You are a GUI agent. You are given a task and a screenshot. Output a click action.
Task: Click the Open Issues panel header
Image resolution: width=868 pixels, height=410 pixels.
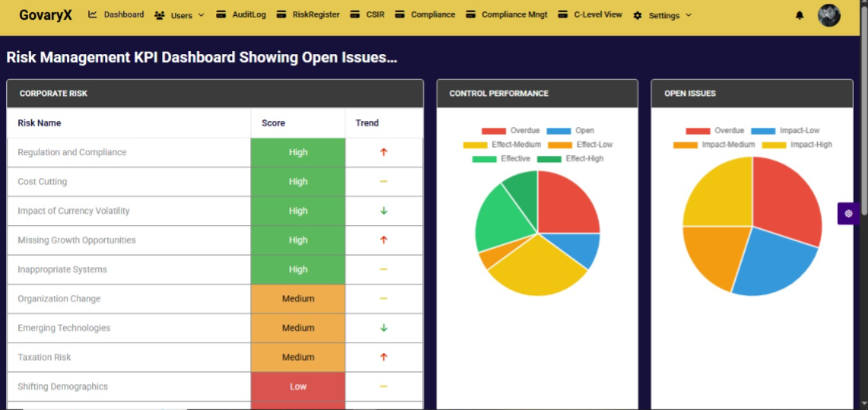click(x=752, y=93)
